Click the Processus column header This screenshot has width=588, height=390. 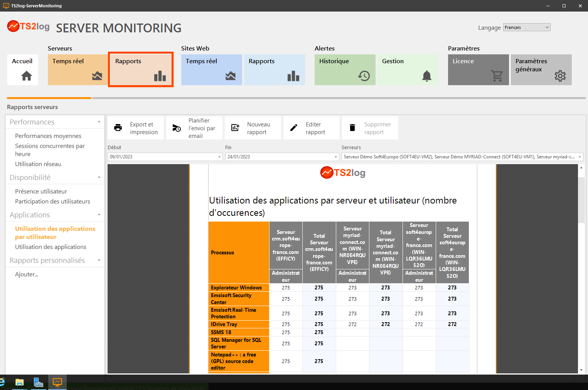(x=239, y=252)
